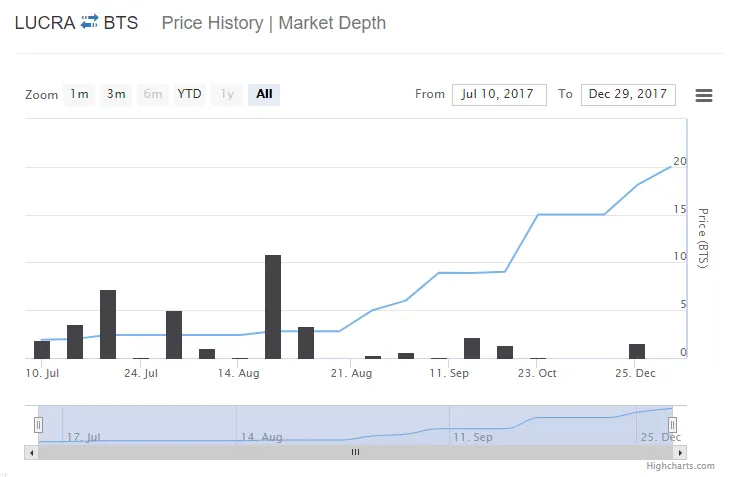Viewport: 741px width, 477px height.
Task: Switch to the Price History tab
Action: tap(212, 23)
